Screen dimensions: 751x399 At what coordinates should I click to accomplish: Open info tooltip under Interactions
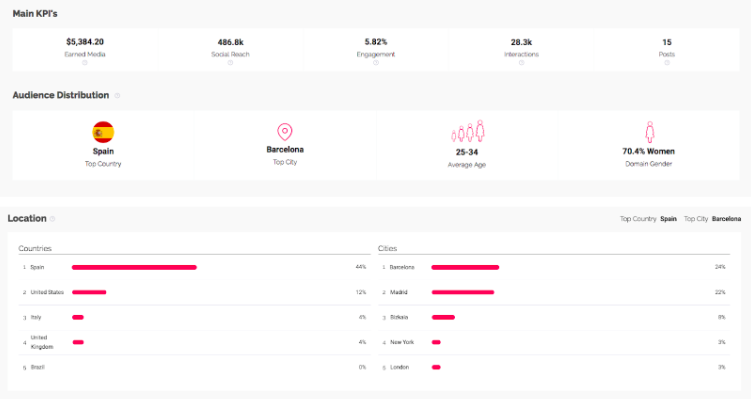(522, 63)
